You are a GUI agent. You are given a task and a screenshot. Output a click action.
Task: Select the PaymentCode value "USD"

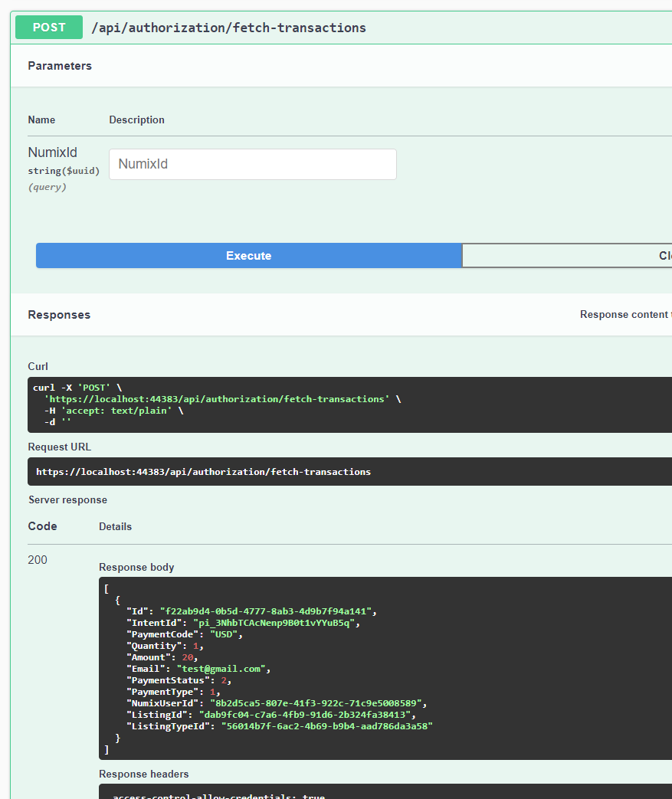point(224,634)
